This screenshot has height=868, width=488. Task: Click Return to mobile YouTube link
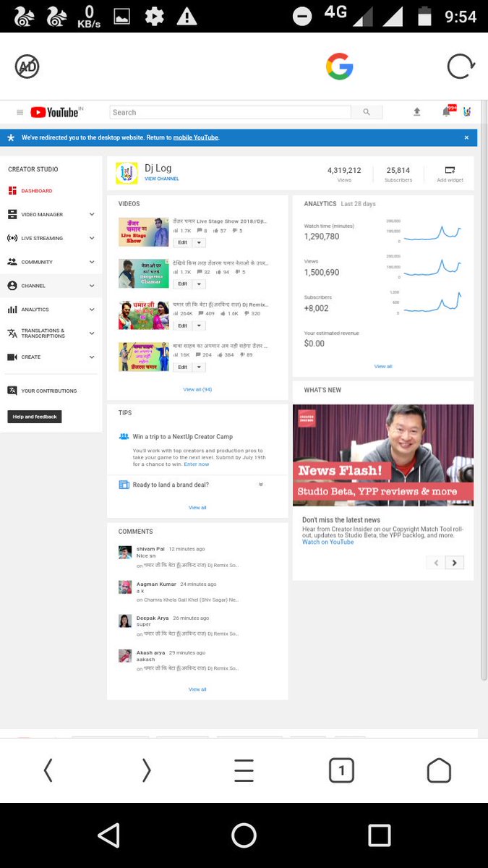coord(195,137)
